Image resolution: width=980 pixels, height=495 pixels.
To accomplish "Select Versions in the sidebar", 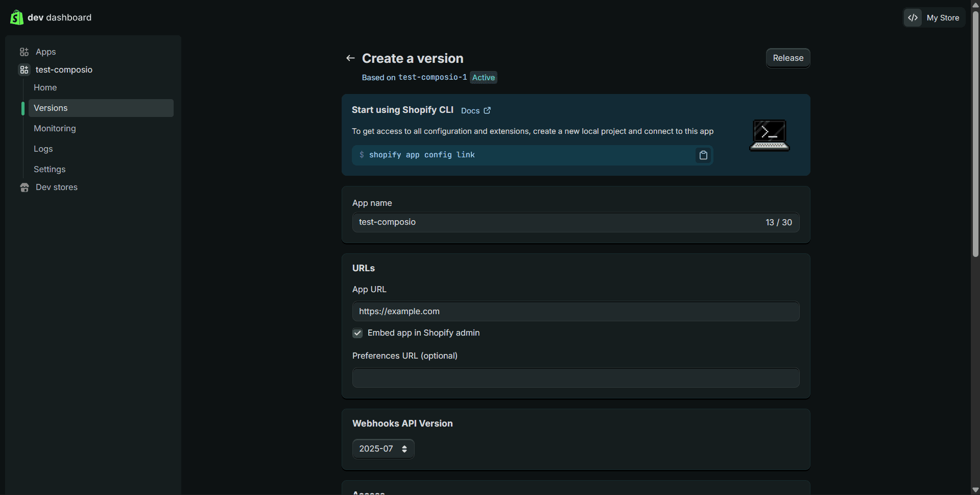I will pyautogui.click(x=101, y=108).
